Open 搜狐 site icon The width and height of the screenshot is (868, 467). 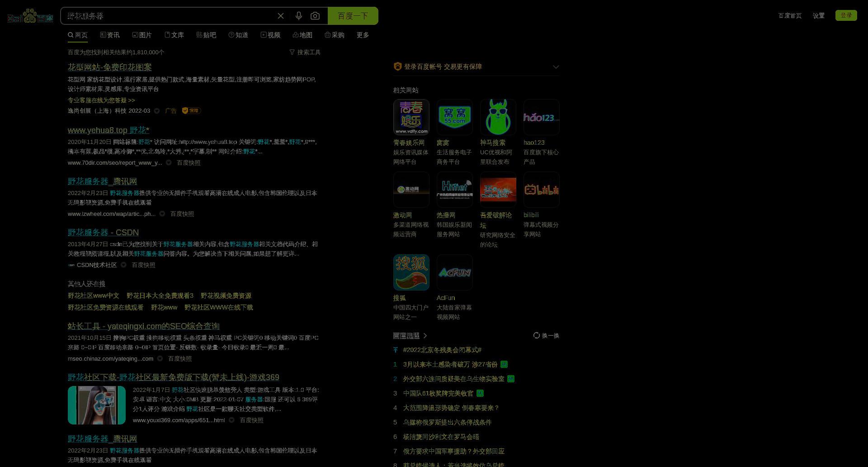click(411, 272)
